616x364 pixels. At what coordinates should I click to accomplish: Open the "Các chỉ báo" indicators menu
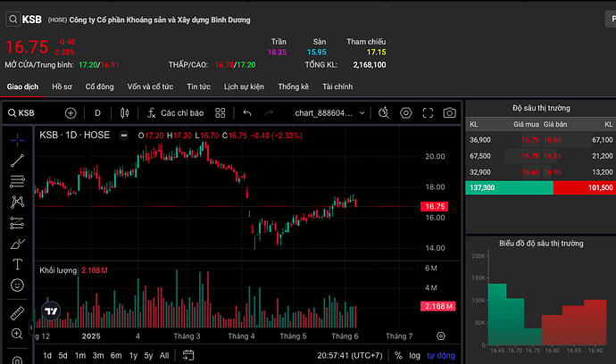[175, 113]
